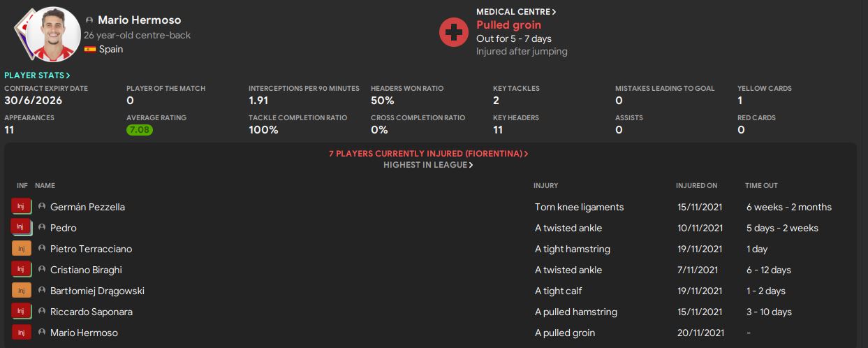868x348 pixels.
Task: Click the green 7.08 average rating badge
Action: pyautogui.click(x=140, y=130)
